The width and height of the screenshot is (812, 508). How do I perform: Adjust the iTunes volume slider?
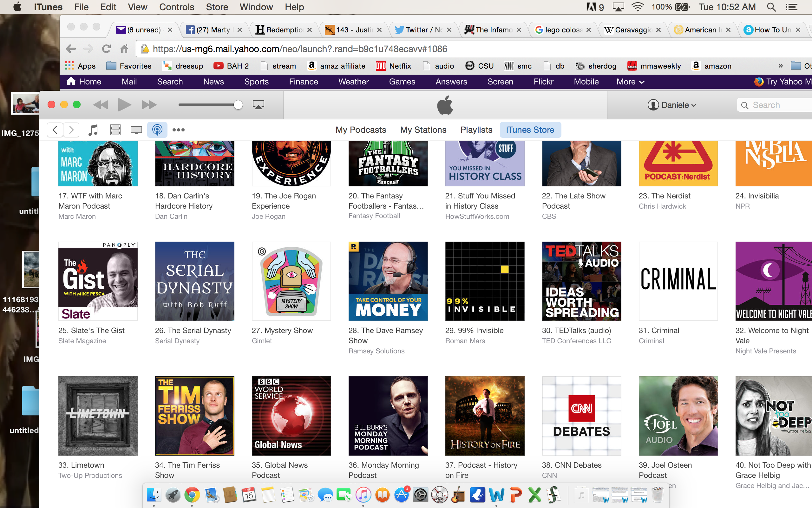click(210, 105)
